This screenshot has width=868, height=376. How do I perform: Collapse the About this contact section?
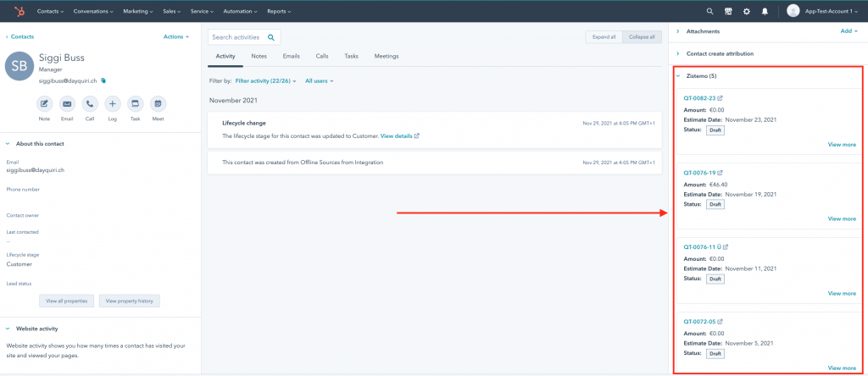8,144
